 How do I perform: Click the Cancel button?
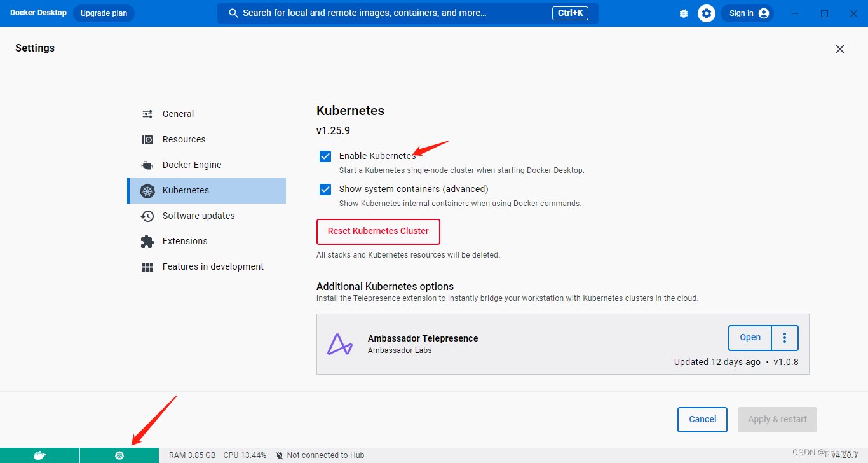pos(702,420)
